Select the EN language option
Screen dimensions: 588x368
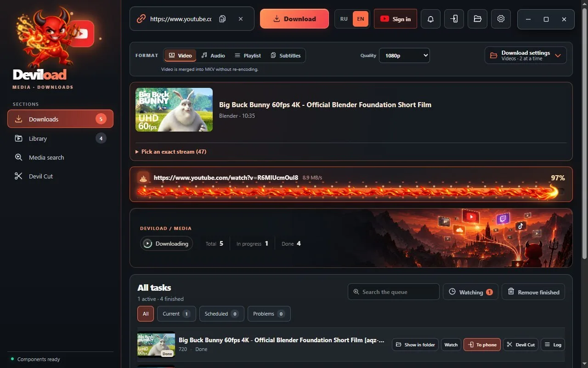(x=361, y=19)
